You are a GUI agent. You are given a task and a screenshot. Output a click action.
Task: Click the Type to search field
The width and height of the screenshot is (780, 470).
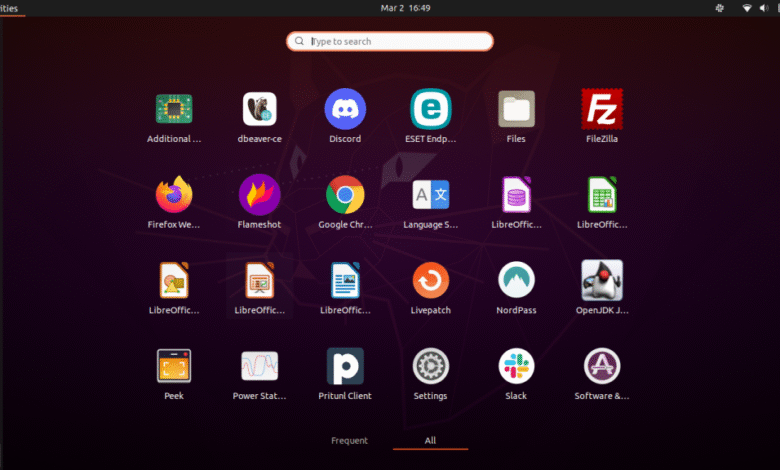390,41
